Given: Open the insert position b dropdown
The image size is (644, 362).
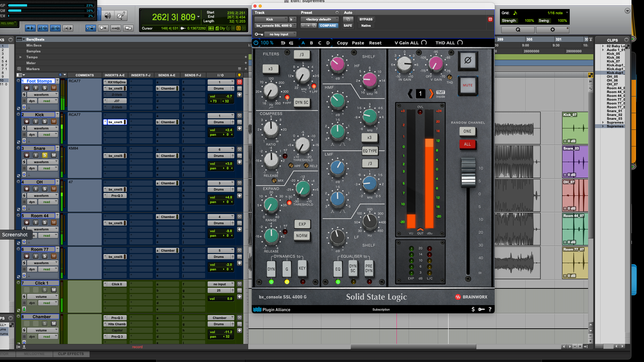Looking at the screenshot, I should [x=293, y=19].
